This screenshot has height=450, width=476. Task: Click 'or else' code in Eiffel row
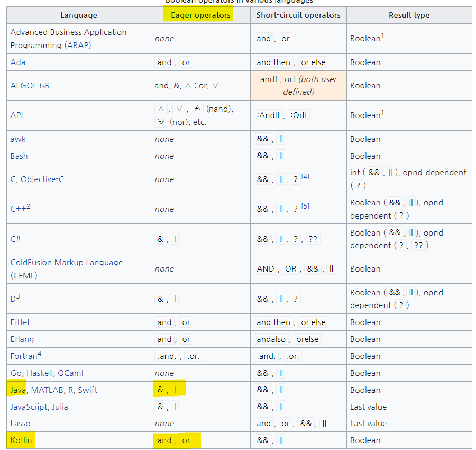[313, 322]
